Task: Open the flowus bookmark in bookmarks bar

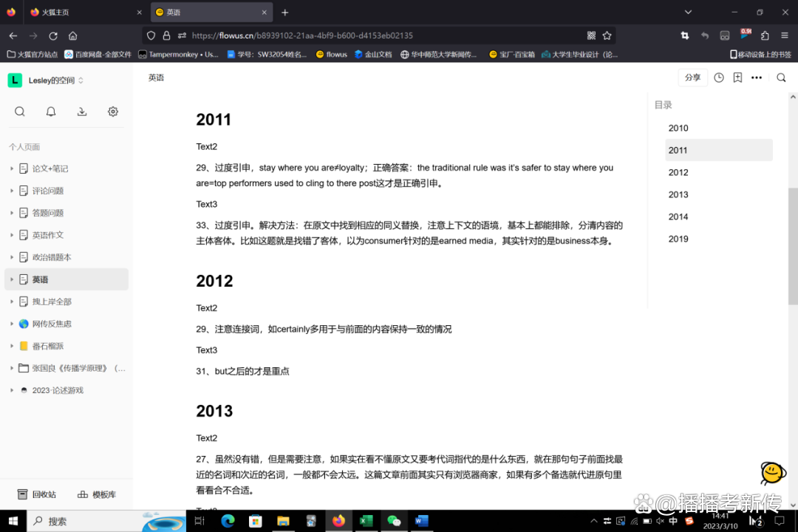Action: (x=331, y=55)
